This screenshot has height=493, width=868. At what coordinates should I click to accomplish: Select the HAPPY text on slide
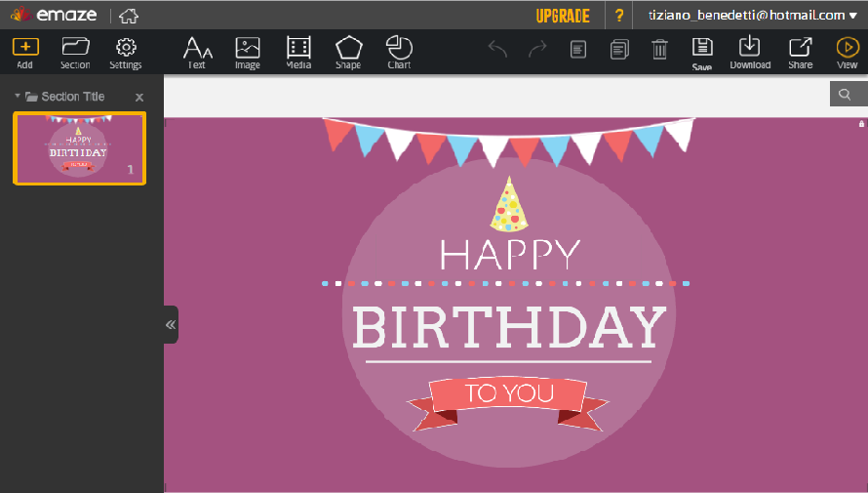pyautogui.click(x=510, y=254)
